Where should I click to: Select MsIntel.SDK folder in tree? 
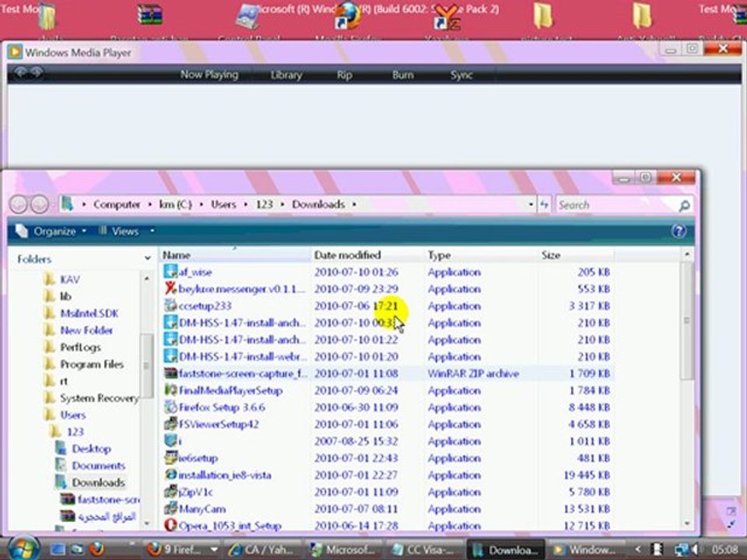coord(89,313)
